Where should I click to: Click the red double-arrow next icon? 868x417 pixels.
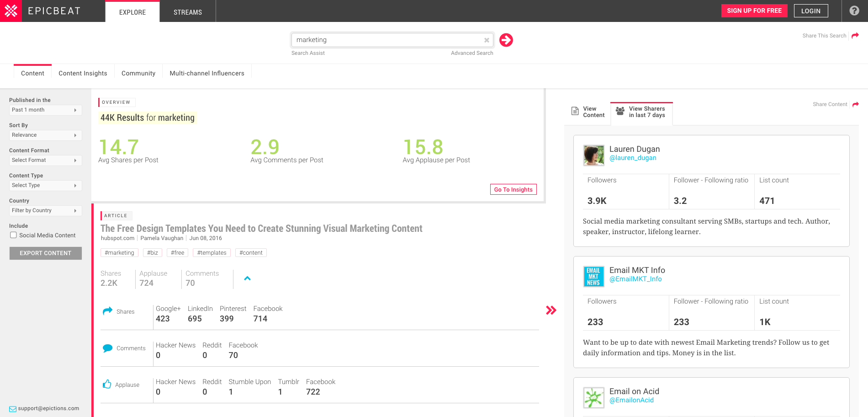click(551, 310)
